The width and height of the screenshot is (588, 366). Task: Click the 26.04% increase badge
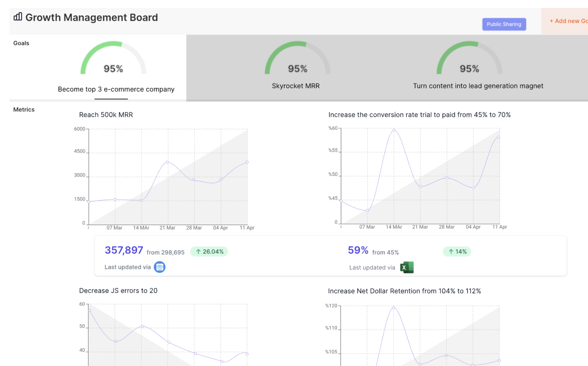coord(209,251)
